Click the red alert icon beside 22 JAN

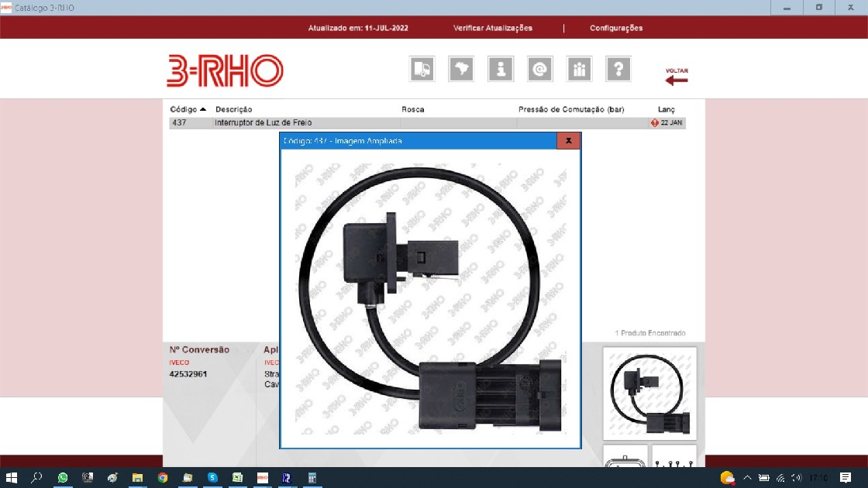click(655, 123)
